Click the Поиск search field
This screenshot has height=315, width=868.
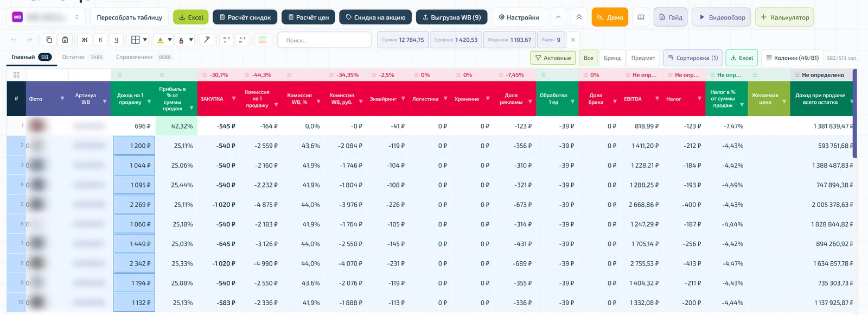pyautogui.click(x=324, y=40)
